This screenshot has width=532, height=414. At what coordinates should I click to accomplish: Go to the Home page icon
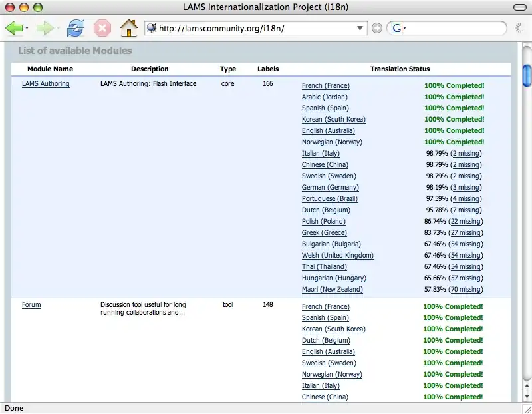(x=128, y=28)
